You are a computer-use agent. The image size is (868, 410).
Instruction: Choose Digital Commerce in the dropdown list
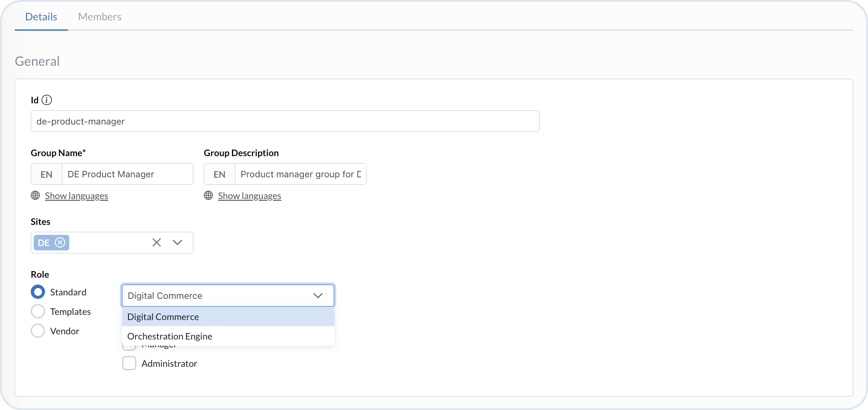[163, 317]
